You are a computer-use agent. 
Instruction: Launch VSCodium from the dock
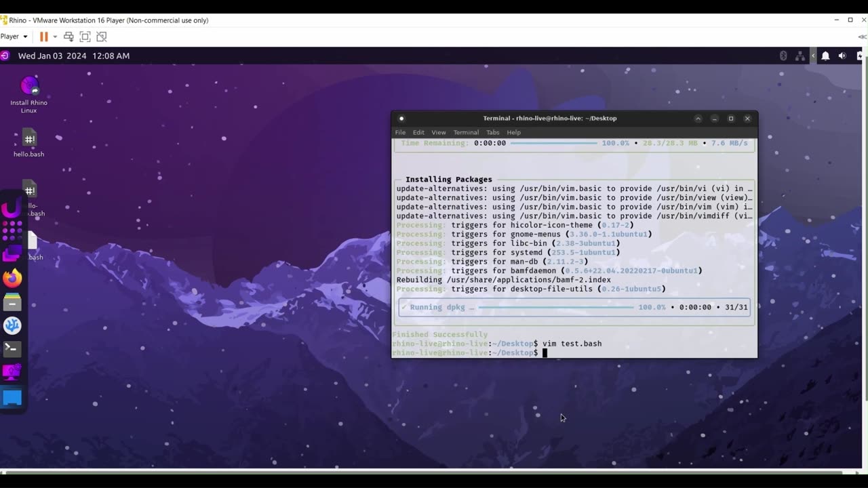[x=12, y=325]
